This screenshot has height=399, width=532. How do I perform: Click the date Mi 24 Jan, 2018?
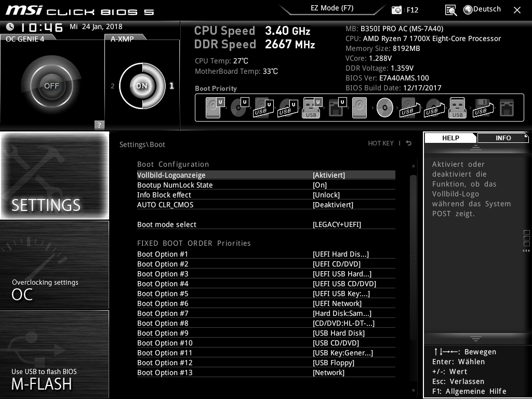click(96, 26)
